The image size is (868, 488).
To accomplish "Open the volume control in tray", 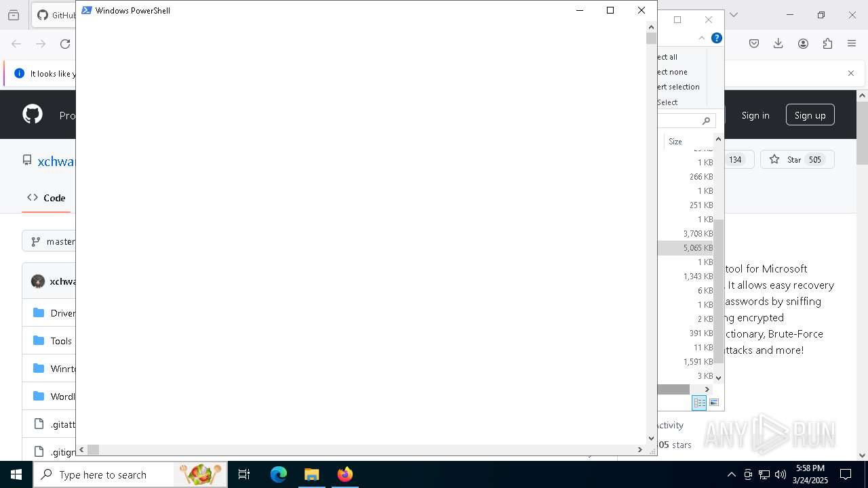I will [781, 474].
